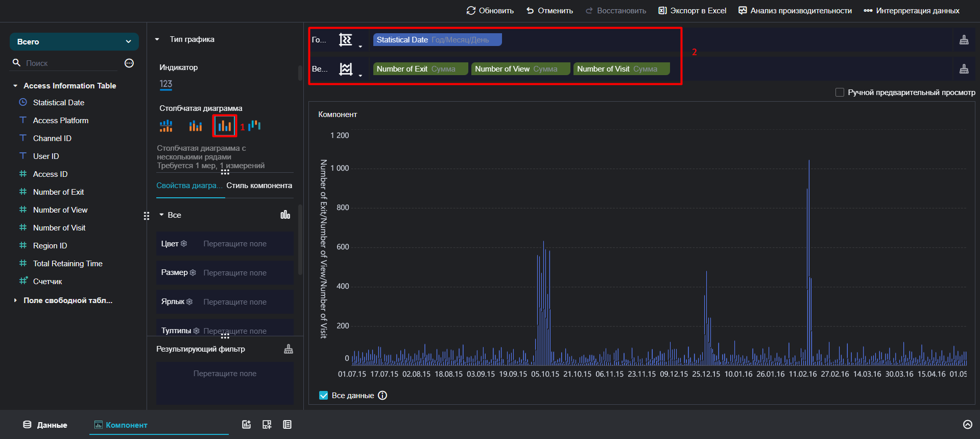Viewport: 980px width, 439px height.
Task: Clear the result filter with the broom icon
Action: (289, 349)
